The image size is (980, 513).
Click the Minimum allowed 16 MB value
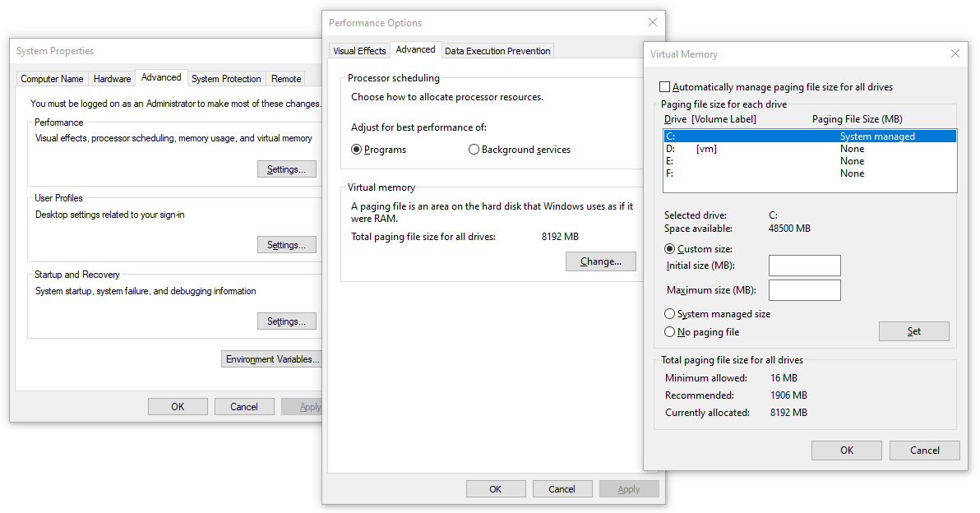point(784,378)
